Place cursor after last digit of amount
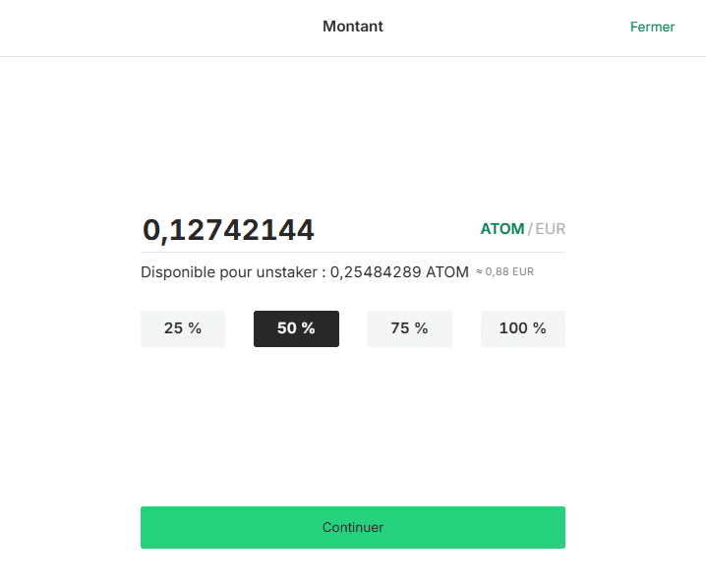This screenshot has height=588, width=706. [315, 230]
